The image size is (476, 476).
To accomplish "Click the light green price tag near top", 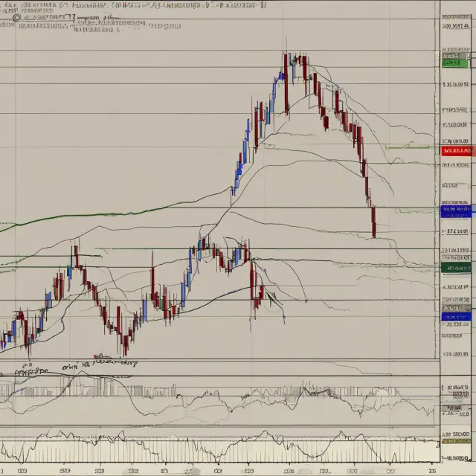I will tap(454, 63).
